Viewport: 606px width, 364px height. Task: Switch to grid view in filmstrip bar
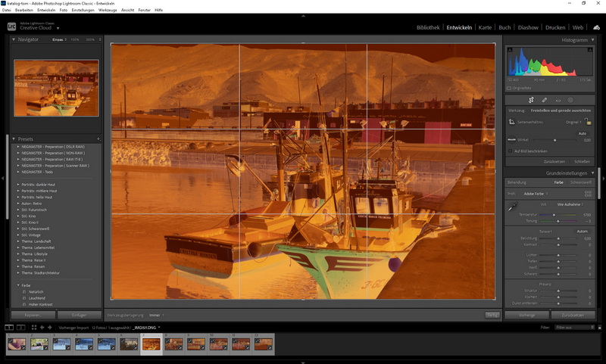tap(34, 328)
